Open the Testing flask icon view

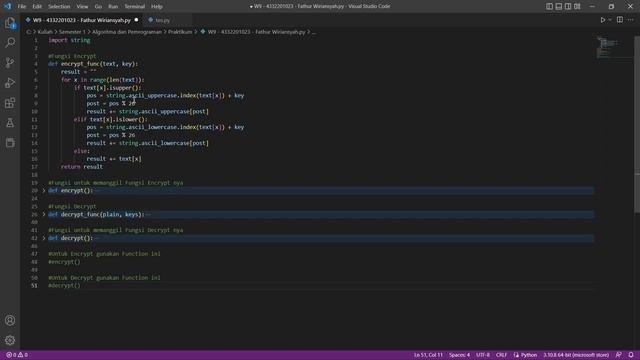[10, 122]
